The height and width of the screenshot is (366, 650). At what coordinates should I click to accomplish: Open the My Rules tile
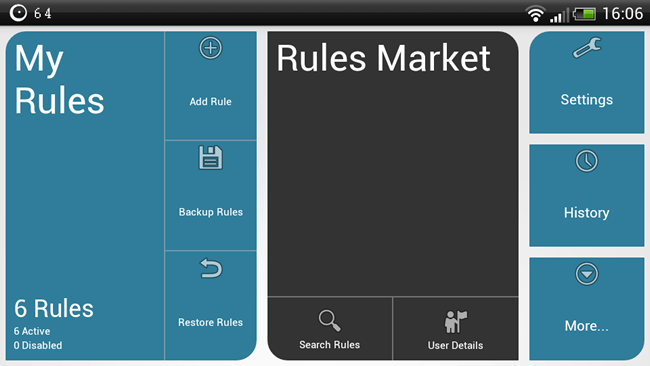pos(85,196)
